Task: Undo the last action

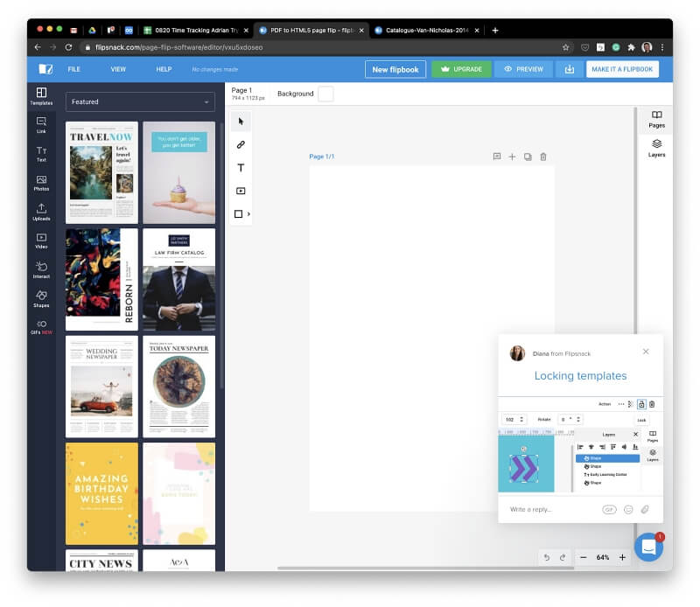Action: click(x=547, y=557)
